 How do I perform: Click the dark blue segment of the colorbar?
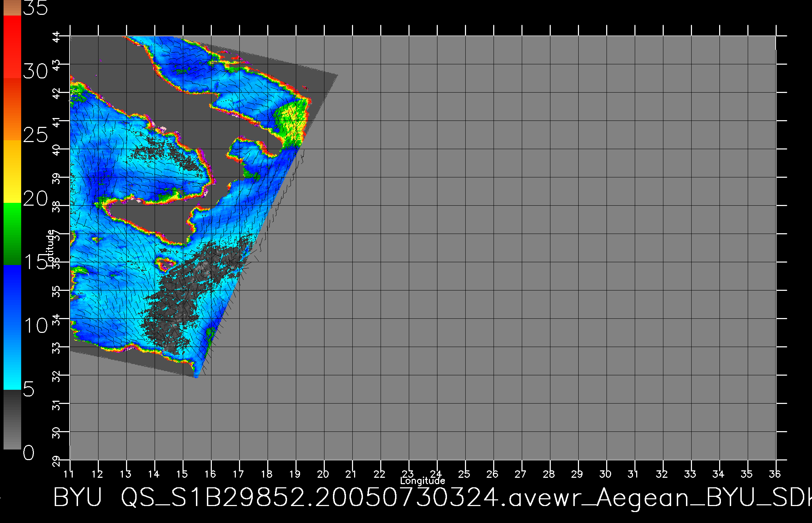click(12, 296)
